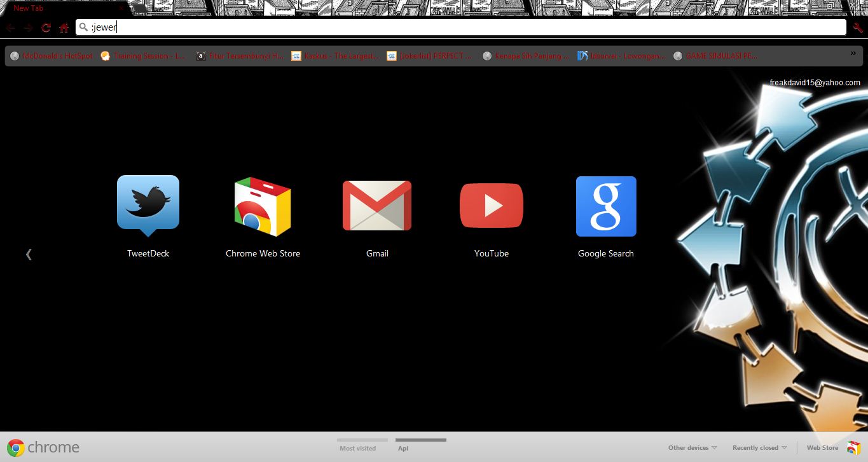Image resolution: width=868 pixels, height=462 pixels.
Task: Open the [Jokerlist] PERFECT bookmark
Action: tap(430, 56)
